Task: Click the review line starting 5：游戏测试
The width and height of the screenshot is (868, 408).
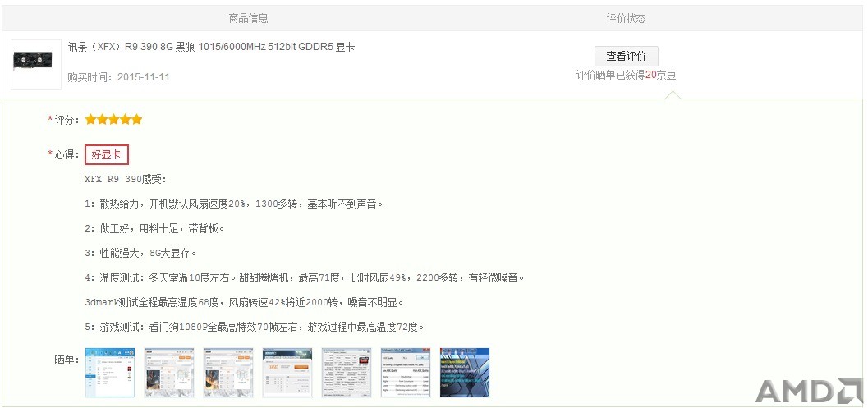Action: 255,328
